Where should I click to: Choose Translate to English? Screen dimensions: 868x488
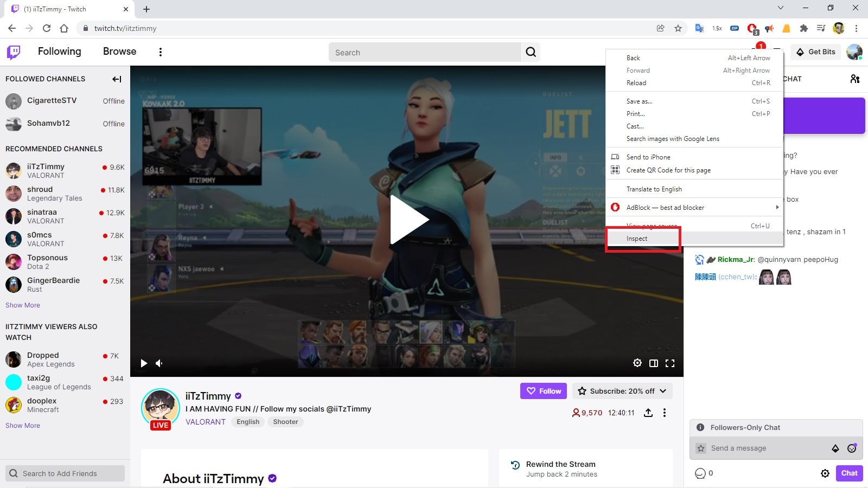[694, 189]
